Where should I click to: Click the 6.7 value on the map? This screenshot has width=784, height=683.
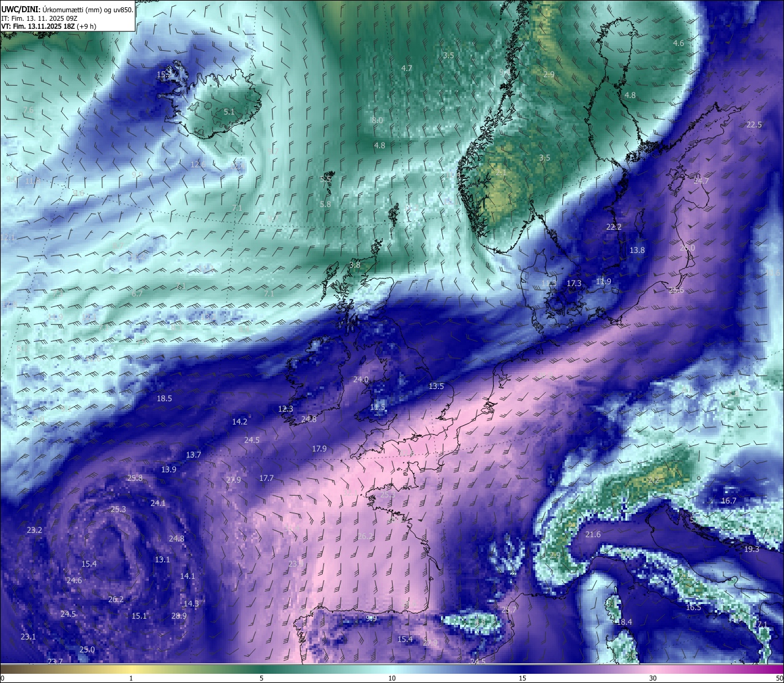pyautogui.click(x=137, y=293)
